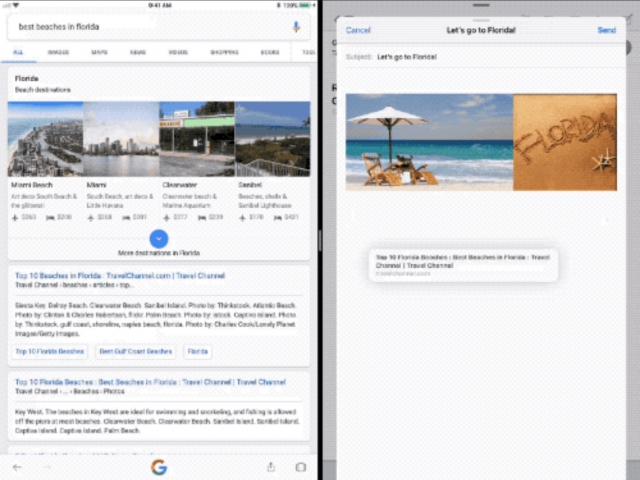Open the tabs switcher icon
Screen dimensions: 640x480
tap(301, 467)
